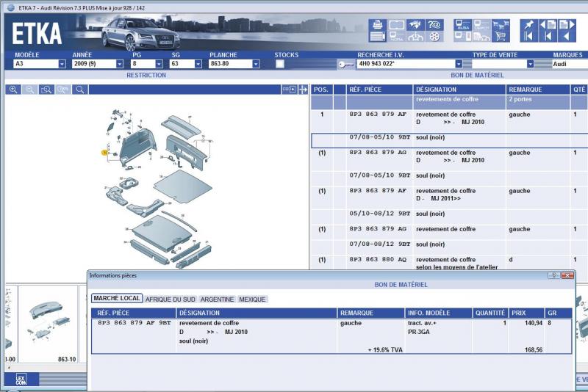Jump to first entry arrow icon

pyautogui.click(x=528, y=36)
